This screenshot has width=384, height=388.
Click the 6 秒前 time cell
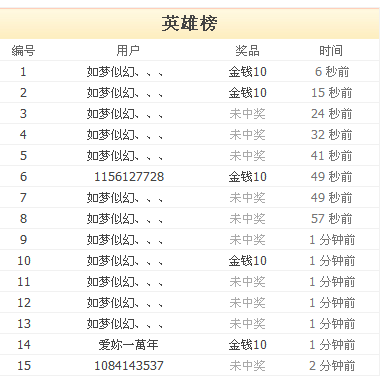(332, 72)
